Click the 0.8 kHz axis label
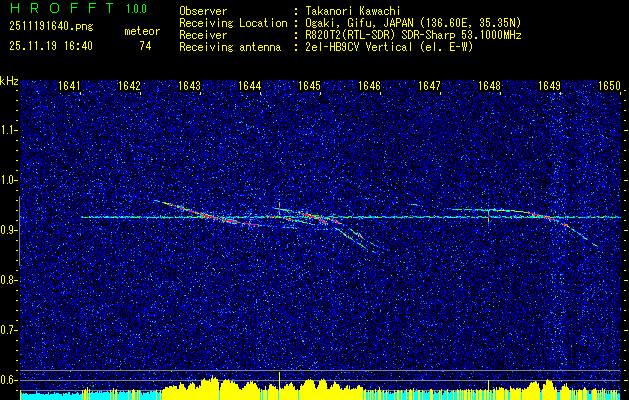This screenshot has height=400, width=629. [8, 280]
